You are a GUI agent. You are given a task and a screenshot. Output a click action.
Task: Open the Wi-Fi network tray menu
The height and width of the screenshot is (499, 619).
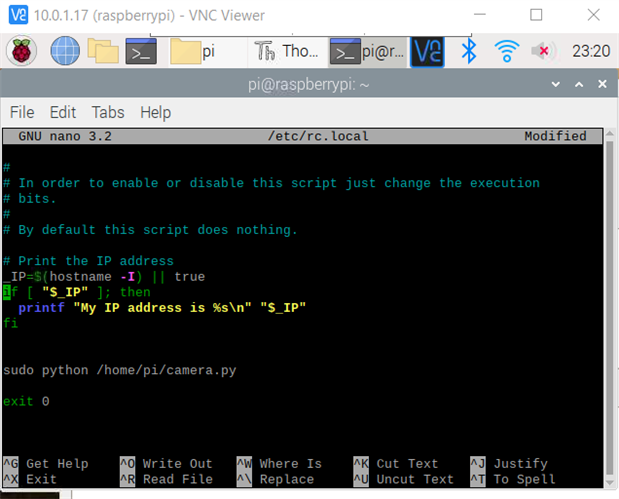[506, 51]
